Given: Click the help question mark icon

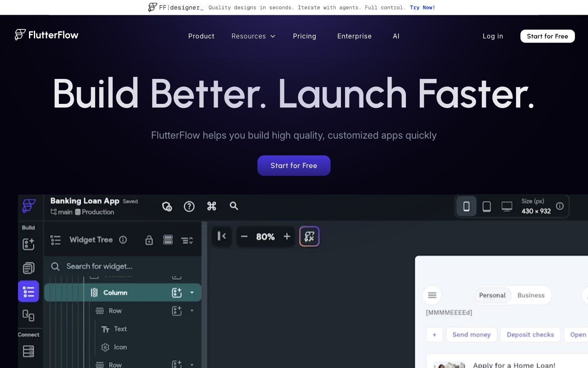Looking at the screenshot, I should point(189,206).
